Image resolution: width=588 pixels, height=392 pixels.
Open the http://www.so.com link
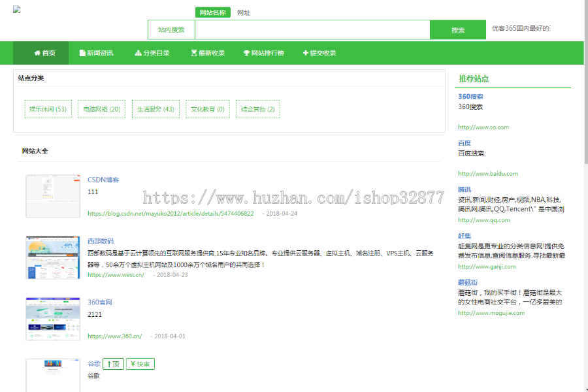[x=483, y=127]
